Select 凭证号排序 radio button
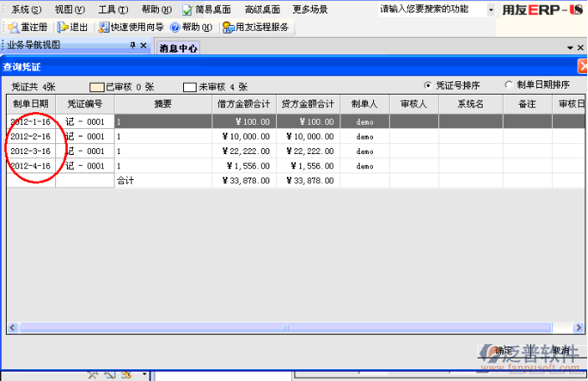588x381 pixels. coord(428,85)
